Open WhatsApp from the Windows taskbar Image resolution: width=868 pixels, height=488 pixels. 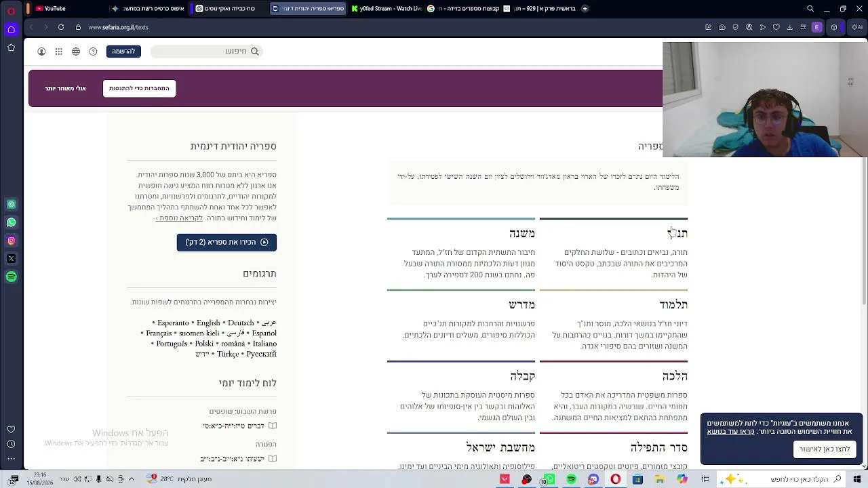point(549,479)
